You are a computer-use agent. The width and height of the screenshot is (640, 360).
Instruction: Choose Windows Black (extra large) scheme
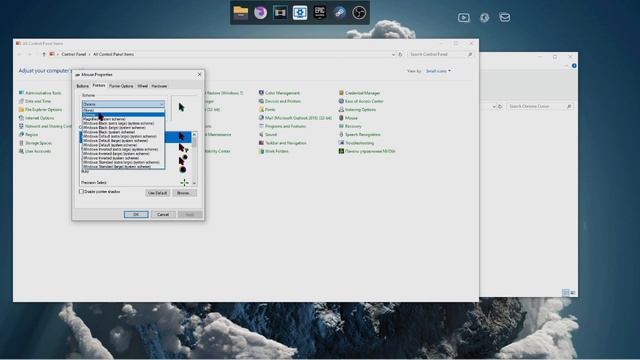[123, 123]
